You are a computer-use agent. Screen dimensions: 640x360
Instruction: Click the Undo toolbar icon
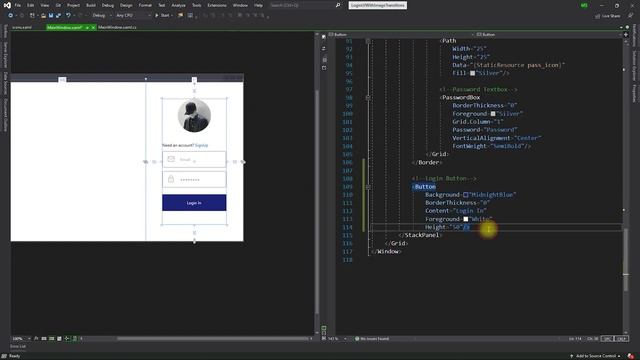coord(68,16)
